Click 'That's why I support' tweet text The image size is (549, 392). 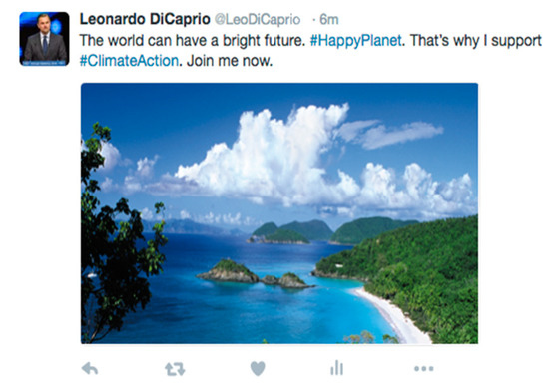coord(476,40)
